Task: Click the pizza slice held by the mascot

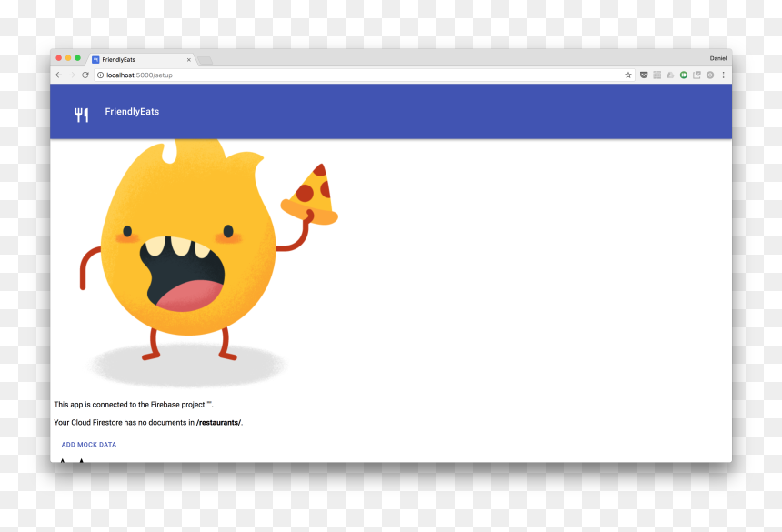Action: tap(310, 195)
